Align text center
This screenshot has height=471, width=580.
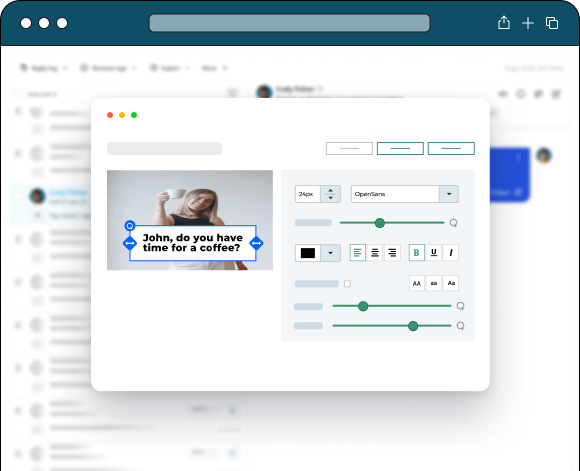[375, 253]
